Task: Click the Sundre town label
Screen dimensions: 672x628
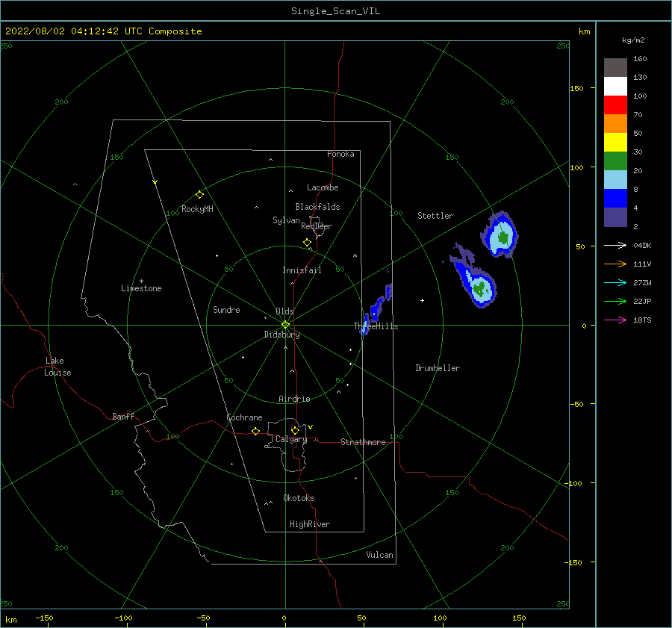Action: (226, 309)
